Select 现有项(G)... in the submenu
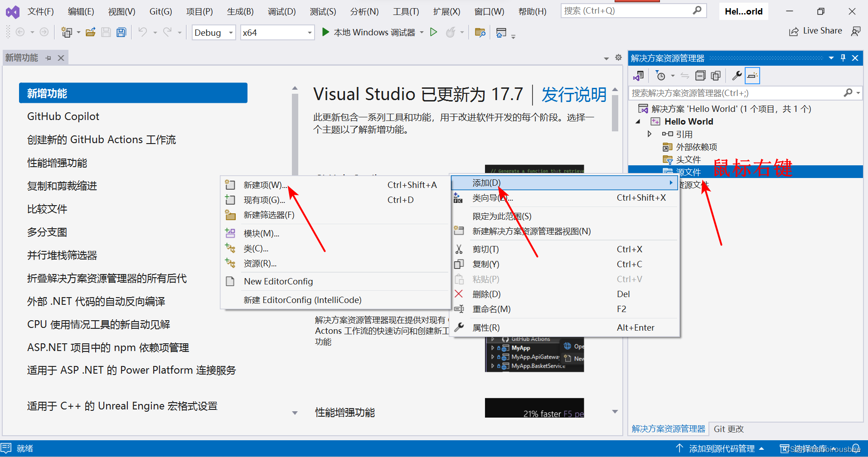The width and height of the screenshot is (868, 457). click(335, 200)
